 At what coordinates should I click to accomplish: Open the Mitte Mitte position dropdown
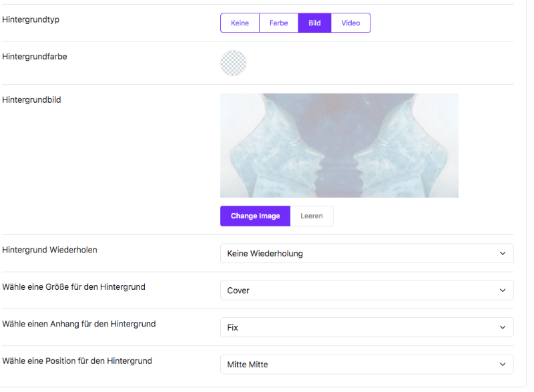click(366, 365)
